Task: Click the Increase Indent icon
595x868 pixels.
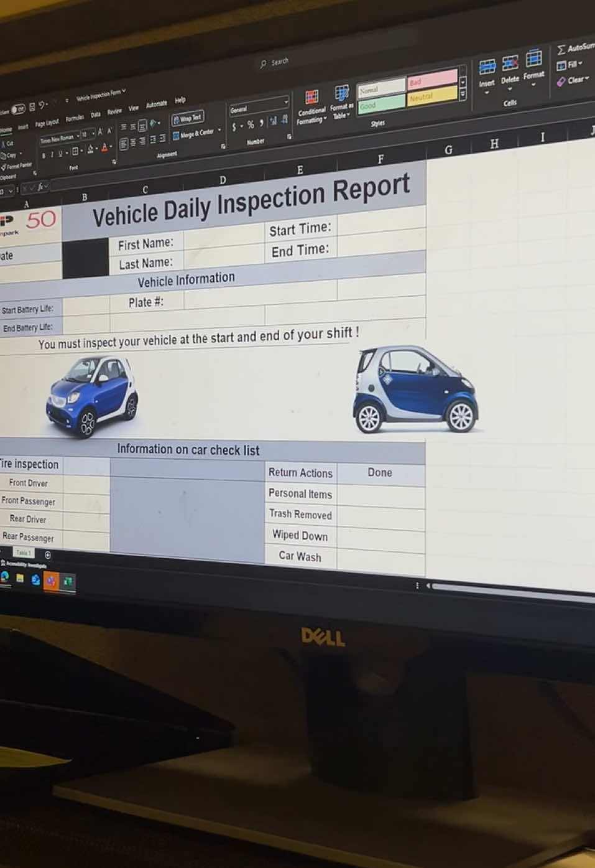Action: coord(162,138)
